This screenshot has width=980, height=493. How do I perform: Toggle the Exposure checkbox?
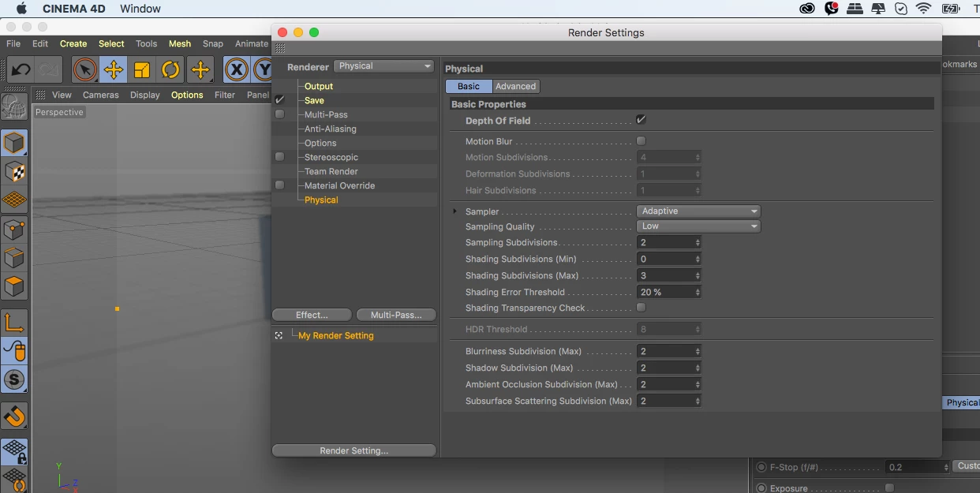click(x=889, y=488)
